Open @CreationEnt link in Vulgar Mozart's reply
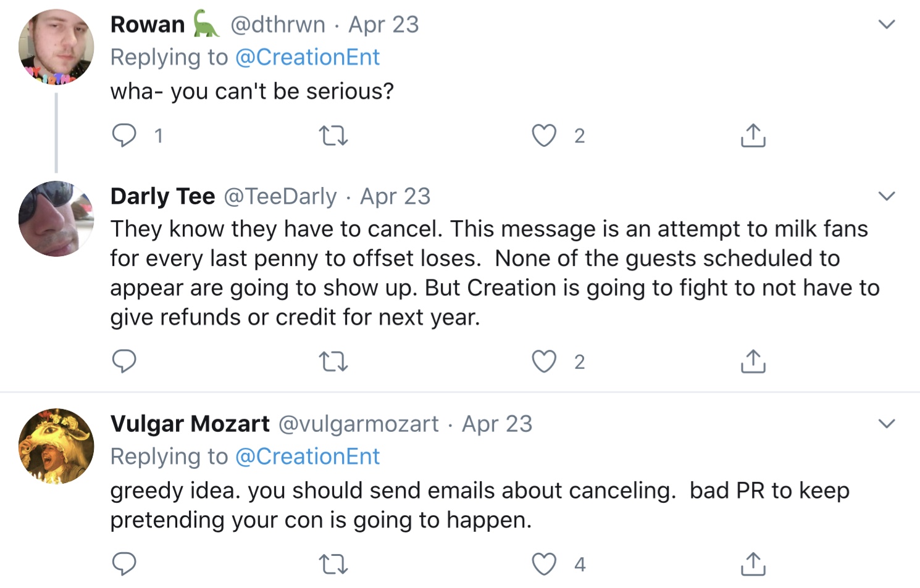 (x=307, y=457)
